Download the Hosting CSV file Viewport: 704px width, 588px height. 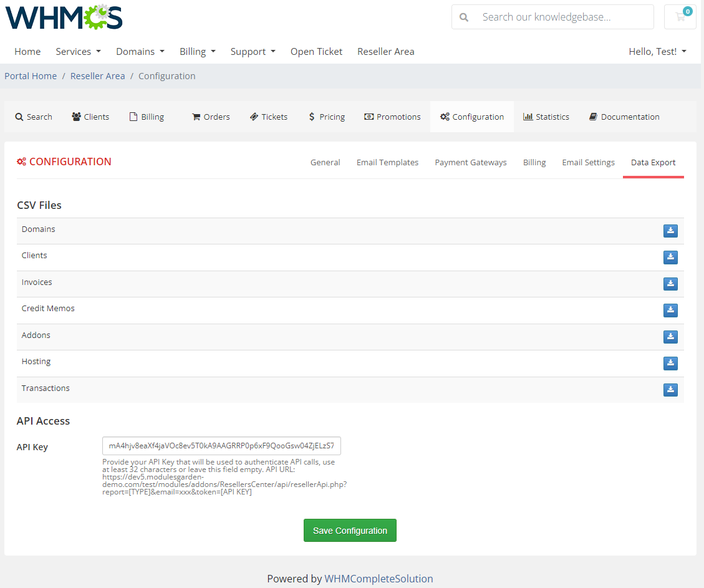point(670,363)
